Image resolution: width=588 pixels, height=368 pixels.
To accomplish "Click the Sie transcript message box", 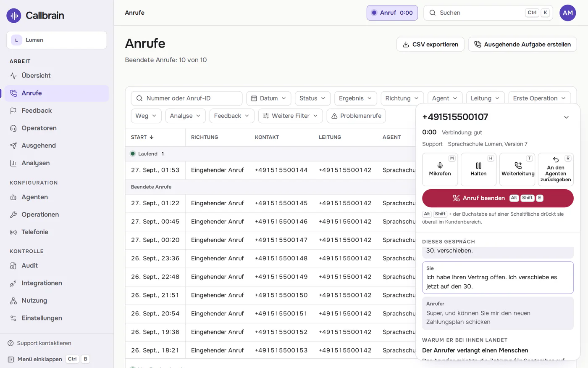I will point(498,278).
